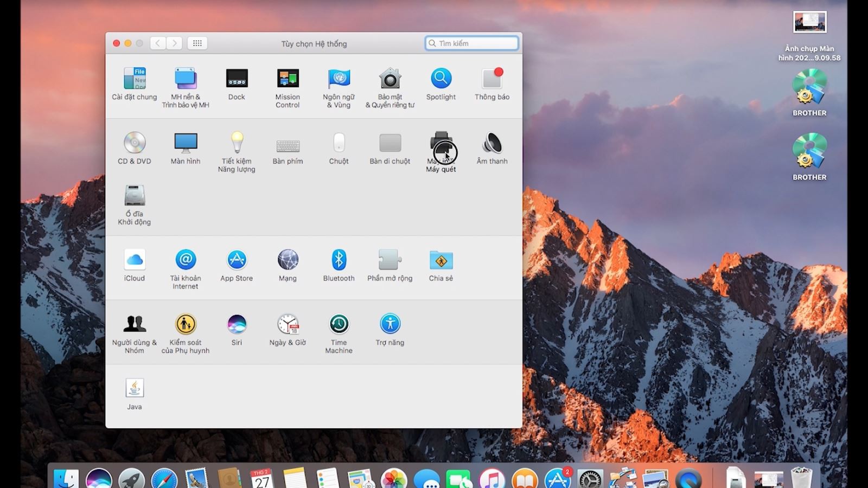Open the Java control panel icon
This screenshot has width=868, height=488.
[x=134, y=389]
